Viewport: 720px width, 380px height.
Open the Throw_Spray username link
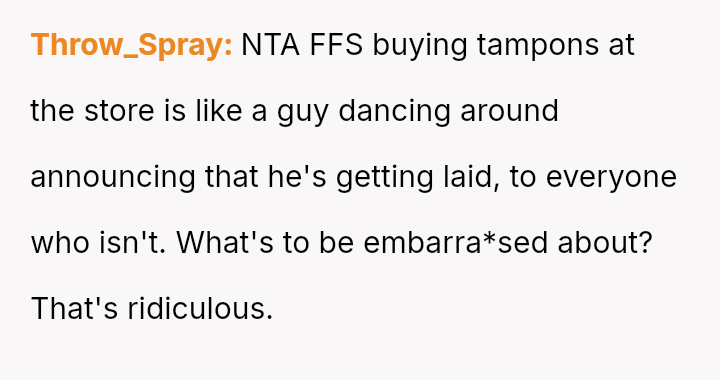(x=132, y=45)
